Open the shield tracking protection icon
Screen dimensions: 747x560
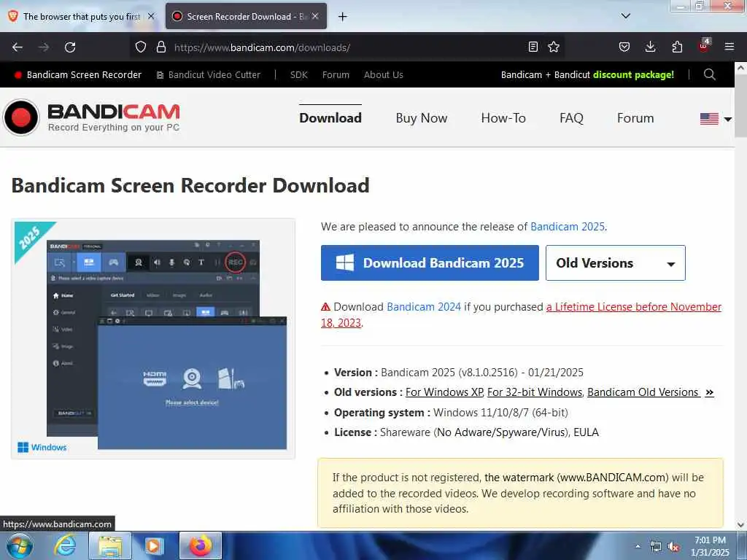pos(141,47)
